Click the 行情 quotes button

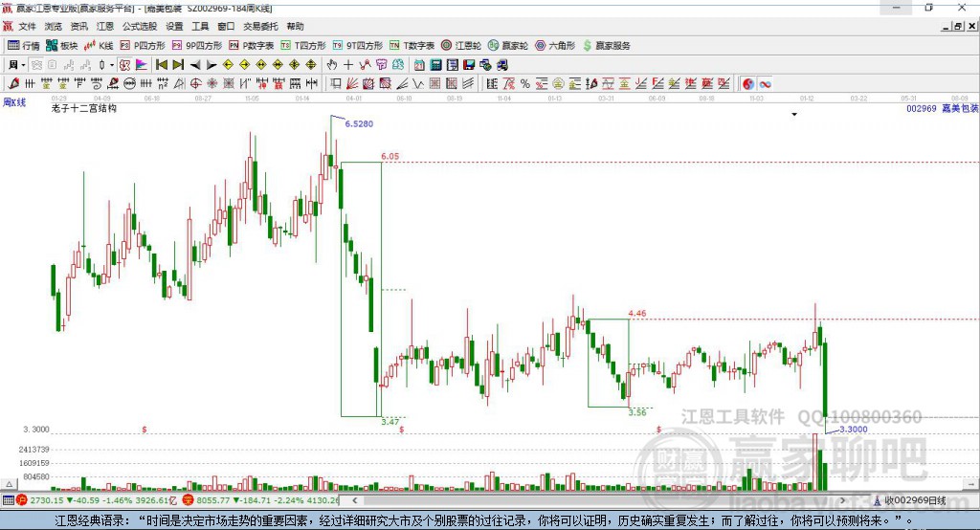click(x=23, y=46)
